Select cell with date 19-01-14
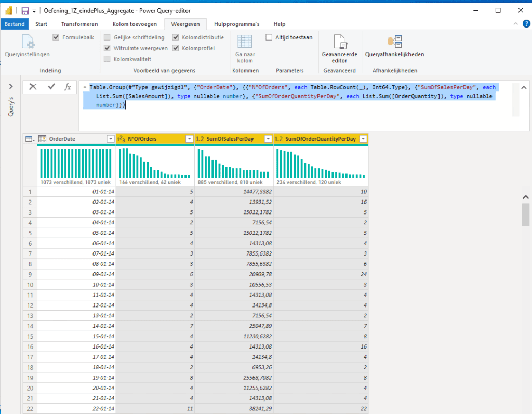Image resolution: width=532 pixels, height=414 pixels. pos(76,378)
